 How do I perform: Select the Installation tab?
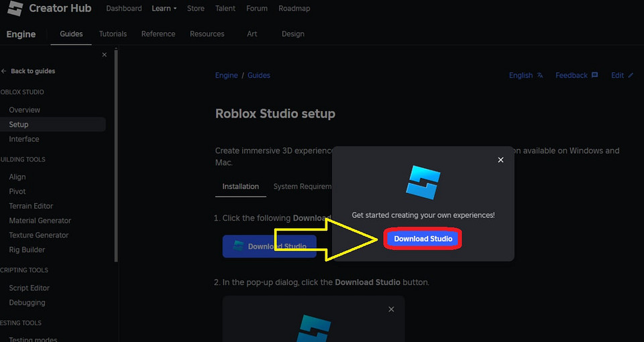pyautogui.click(x=240, y=186)
